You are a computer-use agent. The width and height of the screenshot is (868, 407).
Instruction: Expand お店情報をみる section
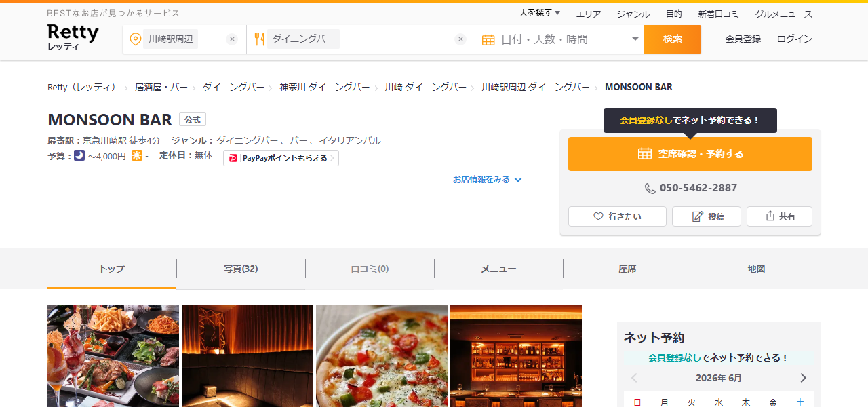tap(488, 180)
